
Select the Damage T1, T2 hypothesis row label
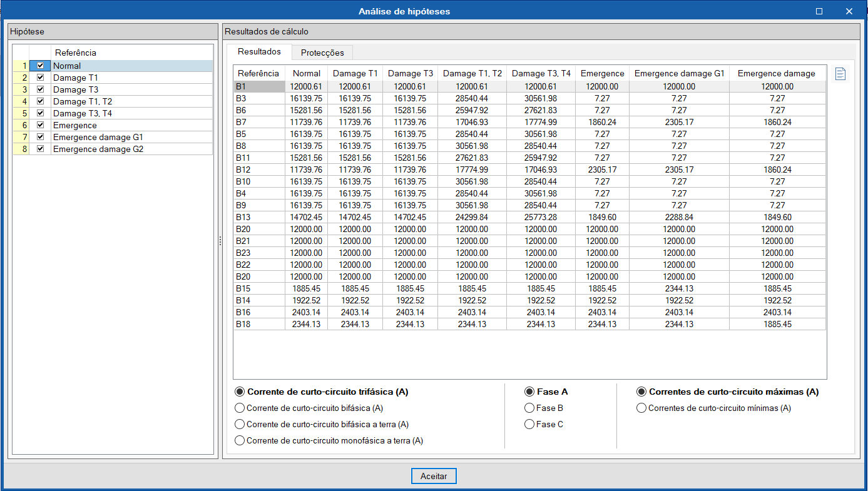coord(83,101)
